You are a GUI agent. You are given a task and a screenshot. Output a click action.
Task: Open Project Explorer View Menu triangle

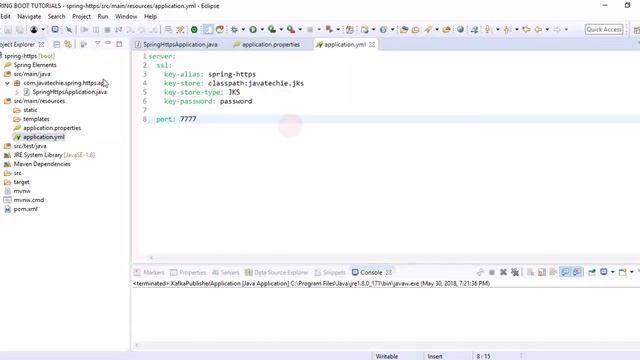[x=98, y=43]
